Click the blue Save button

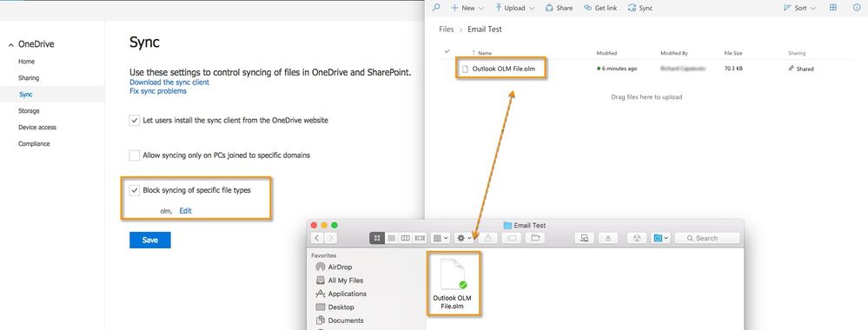tap(150, 240)
